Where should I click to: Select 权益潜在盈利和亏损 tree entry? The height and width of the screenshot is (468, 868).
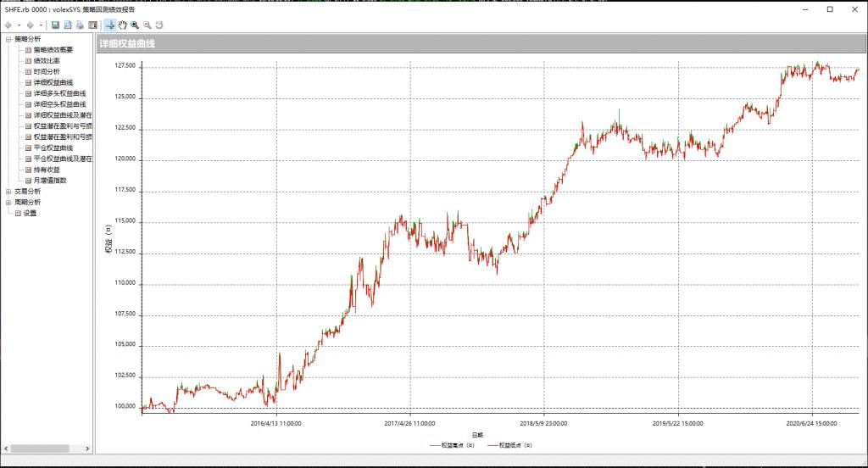63,136
